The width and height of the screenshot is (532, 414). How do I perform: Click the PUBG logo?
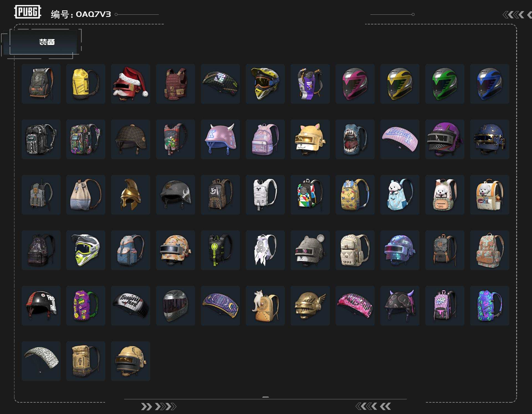coord(28,12)
